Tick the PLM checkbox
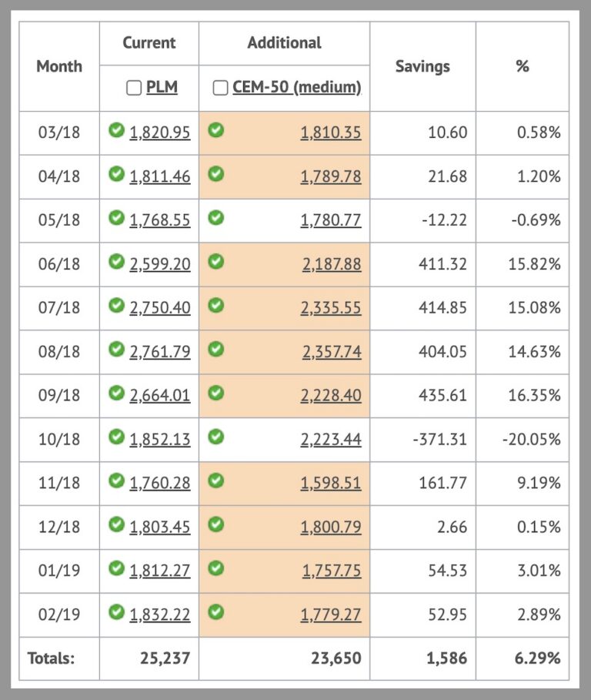The width and height of the screenshot is (591, 700). (x=134, y=88)
